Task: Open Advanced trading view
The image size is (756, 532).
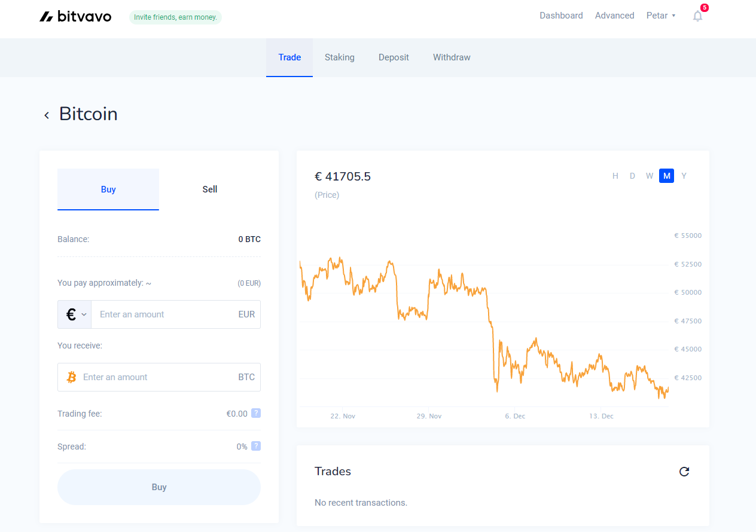Action: click(614, 16)
